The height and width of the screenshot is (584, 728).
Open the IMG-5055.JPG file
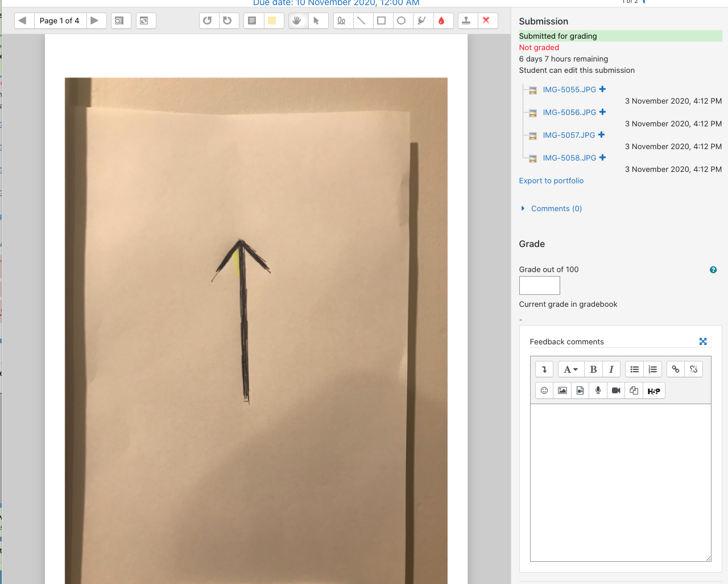[x=569, y=89]
